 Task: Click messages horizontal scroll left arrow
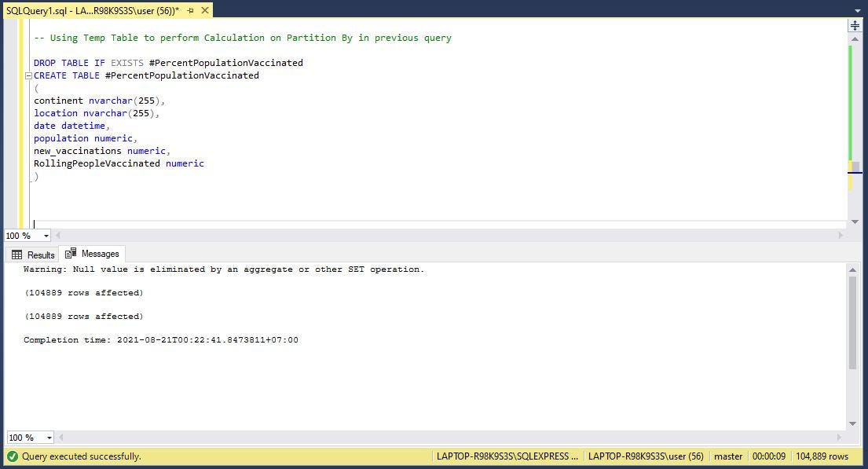tap(61, 438)
